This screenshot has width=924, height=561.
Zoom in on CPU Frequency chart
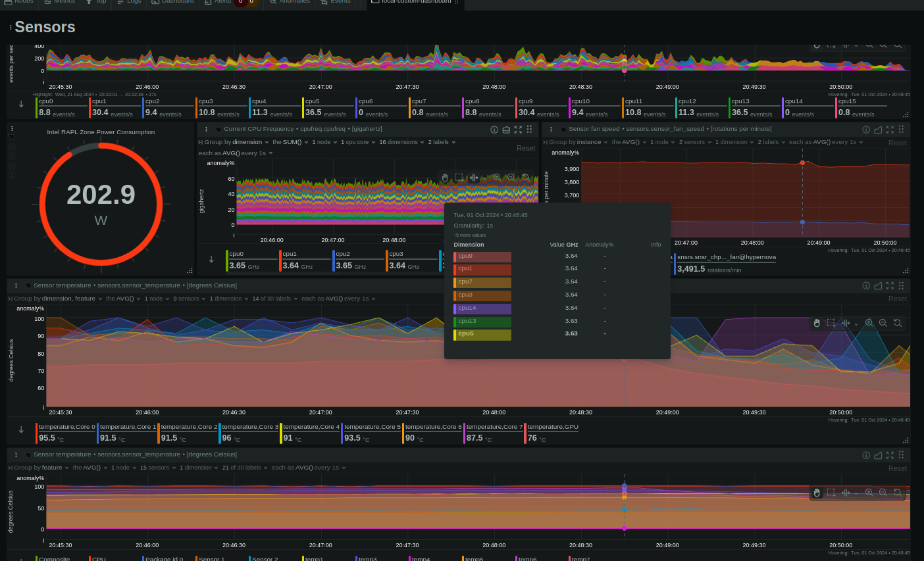coord(497,178)
